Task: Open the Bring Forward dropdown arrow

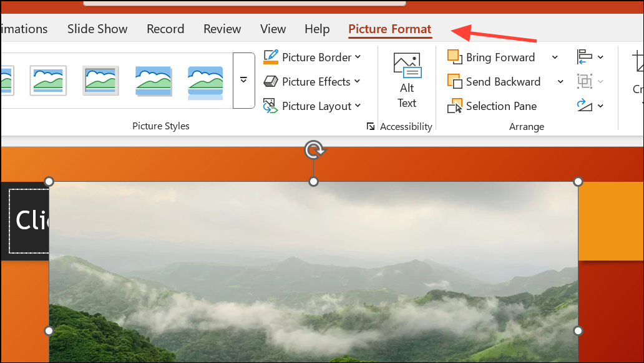Action: 554,57
